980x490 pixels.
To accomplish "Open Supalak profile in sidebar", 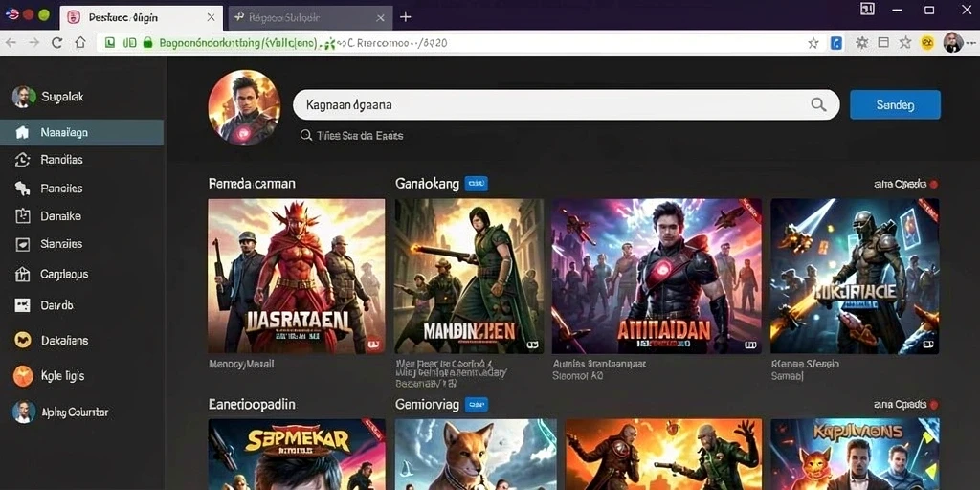I will (48, 97).
